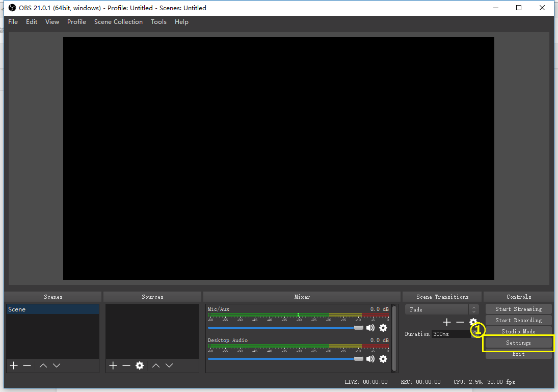
Task: Mute the Mic/Aux speaker icon
Action: tap(370, 328)
